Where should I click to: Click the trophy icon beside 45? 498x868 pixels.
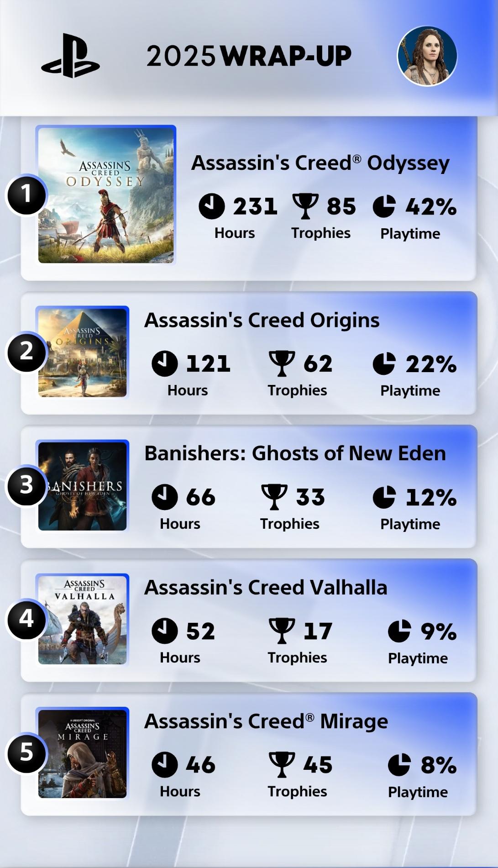click(x=282, y=764)
